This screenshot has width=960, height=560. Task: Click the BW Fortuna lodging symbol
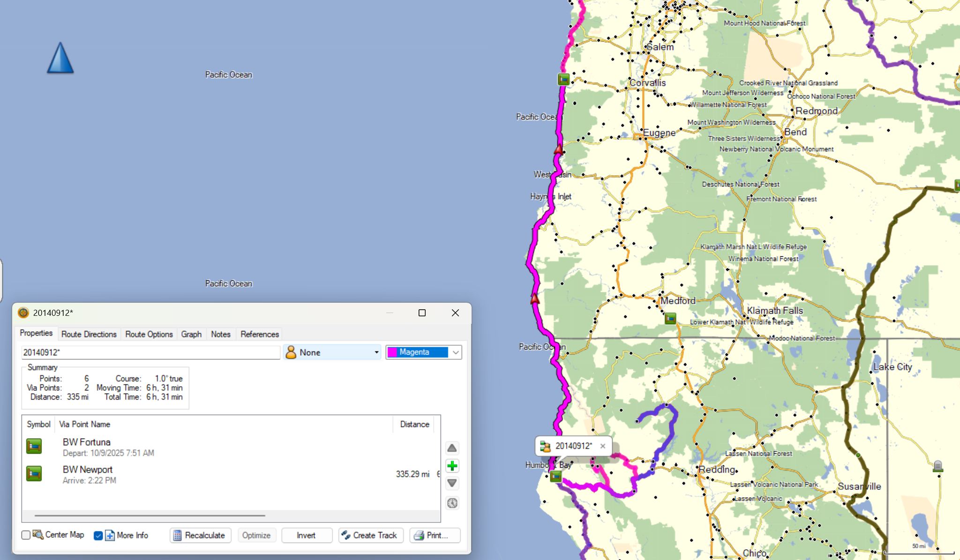[x=34, y=446]
